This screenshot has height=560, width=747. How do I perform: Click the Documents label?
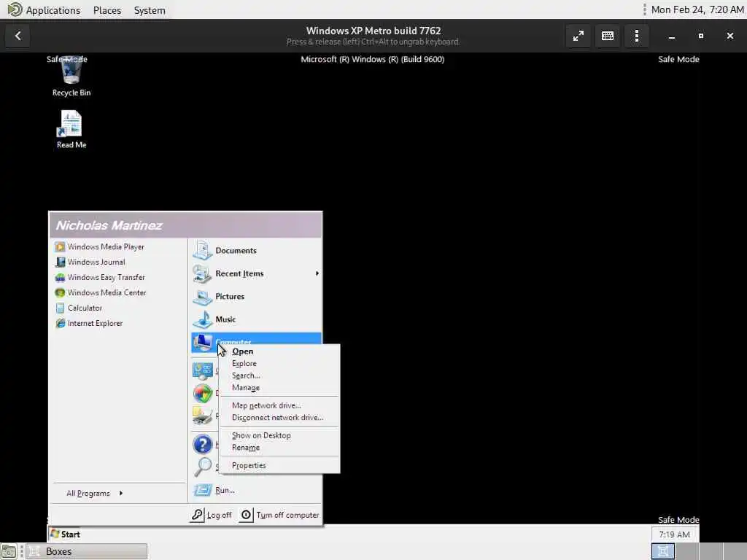[x=236, y=251]
